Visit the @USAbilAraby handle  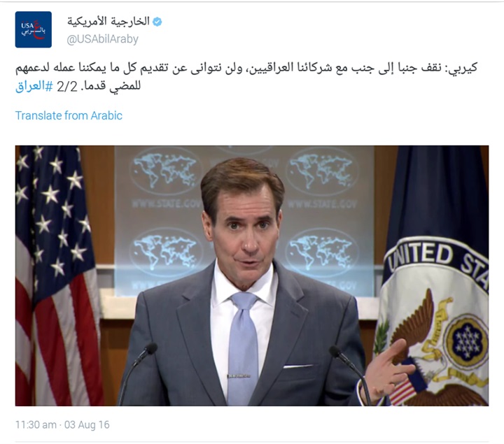(x=102, y=39)
